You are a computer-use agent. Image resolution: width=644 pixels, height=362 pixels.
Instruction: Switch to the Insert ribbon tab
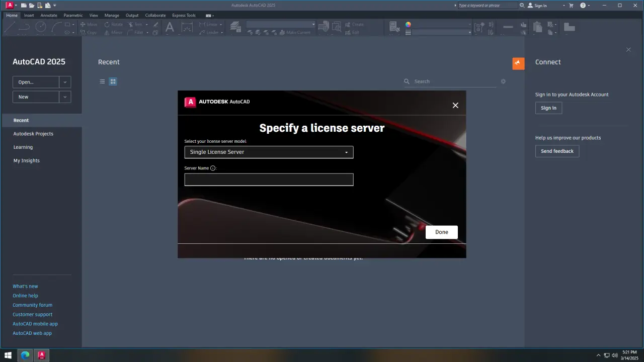(29, 15)
